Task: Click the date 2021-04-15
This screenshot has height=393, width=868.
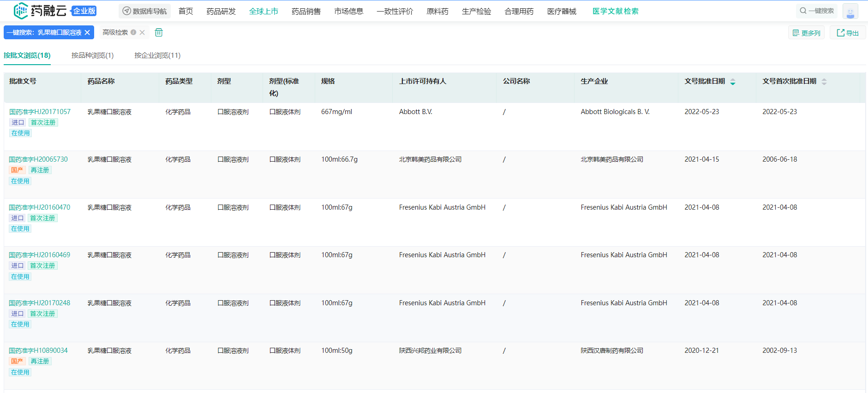Action: (702, 159)
